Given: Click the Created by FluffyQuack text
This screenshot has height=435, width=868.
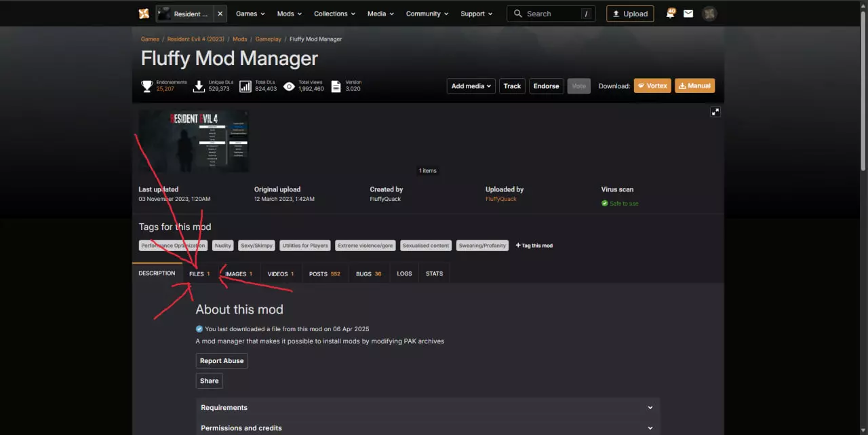Looking at the screenshot, I should [x=385, y=200].
